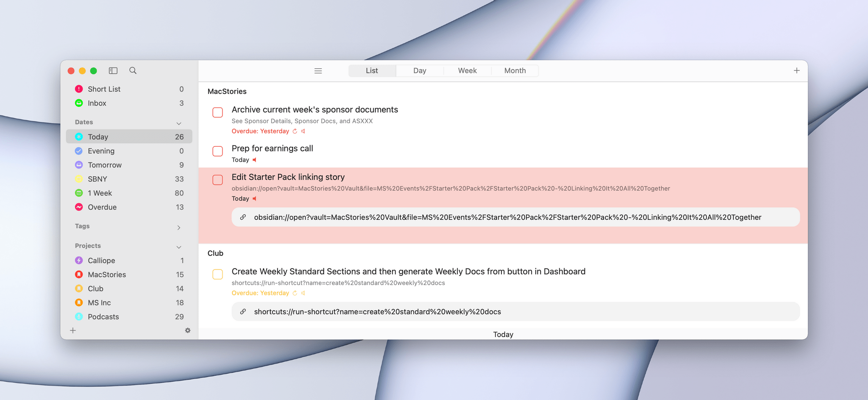Select the Tomorrow date filter label
Screen dimensions: 868x400
[105, 165]
